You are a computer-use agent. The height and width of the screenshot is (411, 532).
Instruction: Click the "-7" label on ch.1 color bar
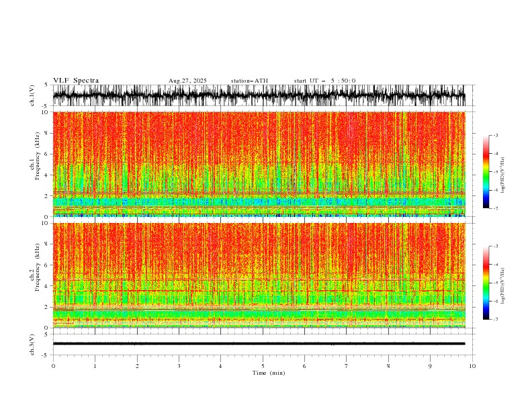click(496, 208)
